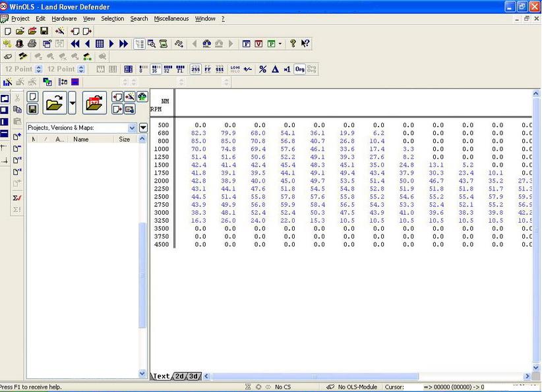Open the Miscellaneous menu

171,18
